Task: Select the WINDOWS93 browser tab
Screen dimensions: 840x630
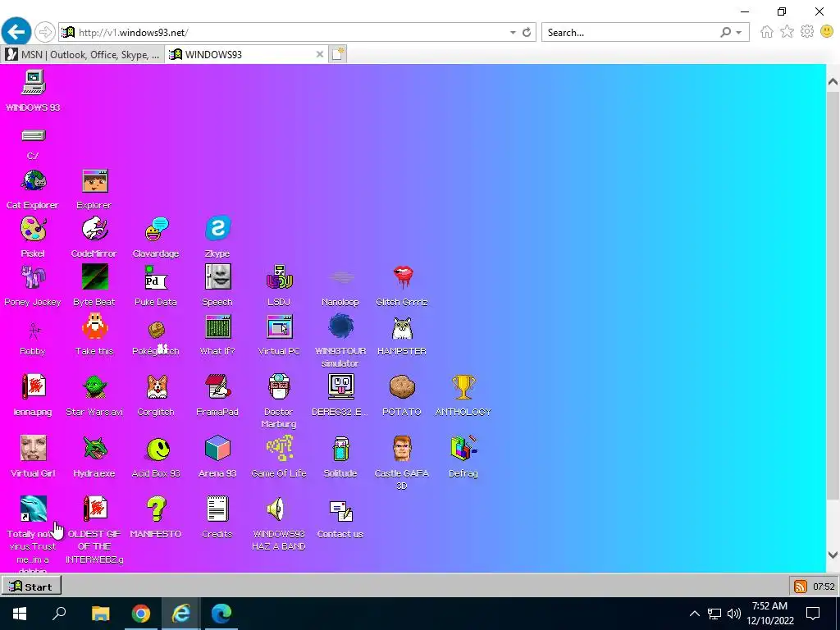Action: tap(246, 55)
